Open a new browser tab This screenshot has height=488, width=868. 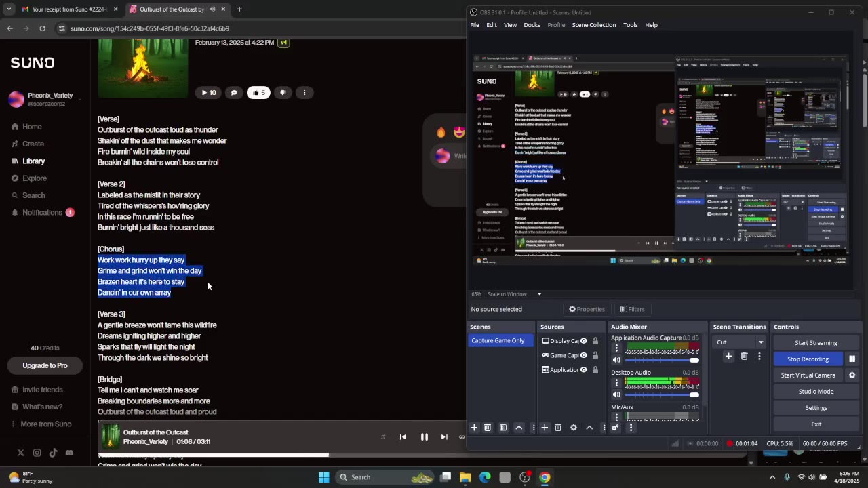[239, 9]
